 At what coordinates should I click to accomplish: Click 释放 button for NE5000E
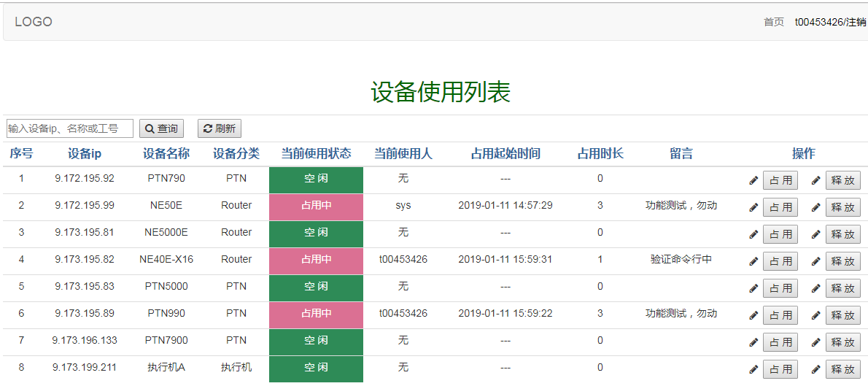click(x=843, y=235)
